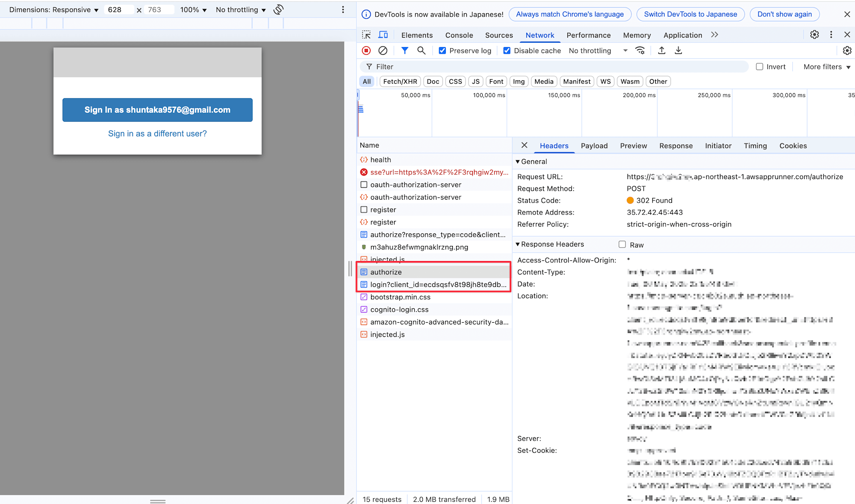The image size is (855, 504).
Task: Select the All filter type
Action: click(x=367, y=81)
